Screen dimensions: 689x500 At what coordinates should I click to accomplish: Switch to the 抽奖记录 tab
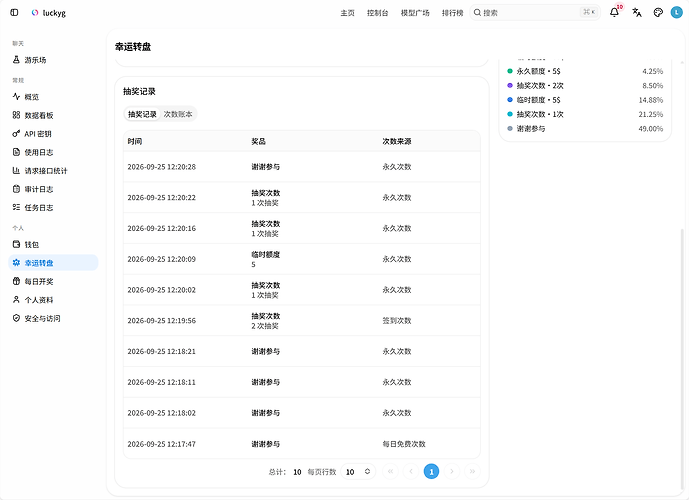coord(142,114)
